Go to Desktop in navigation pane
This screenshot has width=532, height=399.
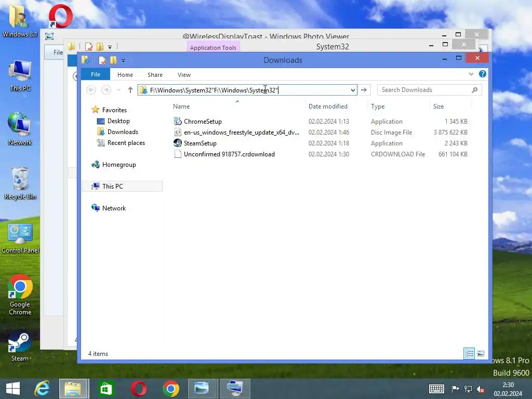[x=118, y=121]
